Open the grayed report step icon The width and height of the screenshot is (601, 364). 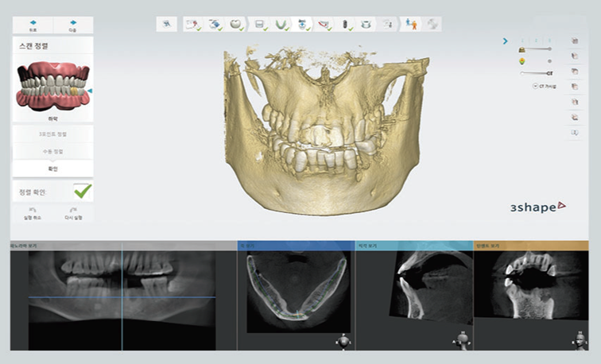point(387,25)
